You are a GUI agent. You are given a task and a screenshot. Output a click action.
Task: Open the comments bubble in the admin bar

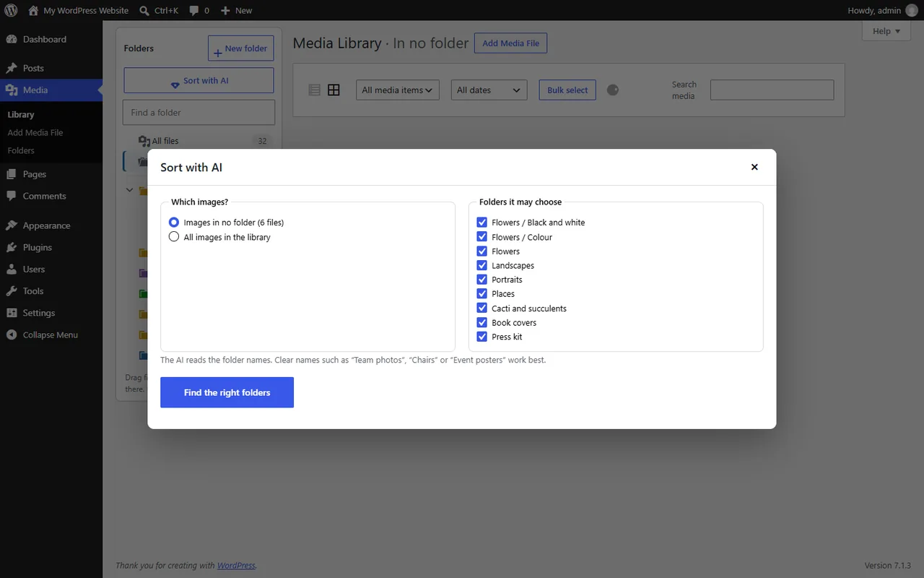pos(194,11)
